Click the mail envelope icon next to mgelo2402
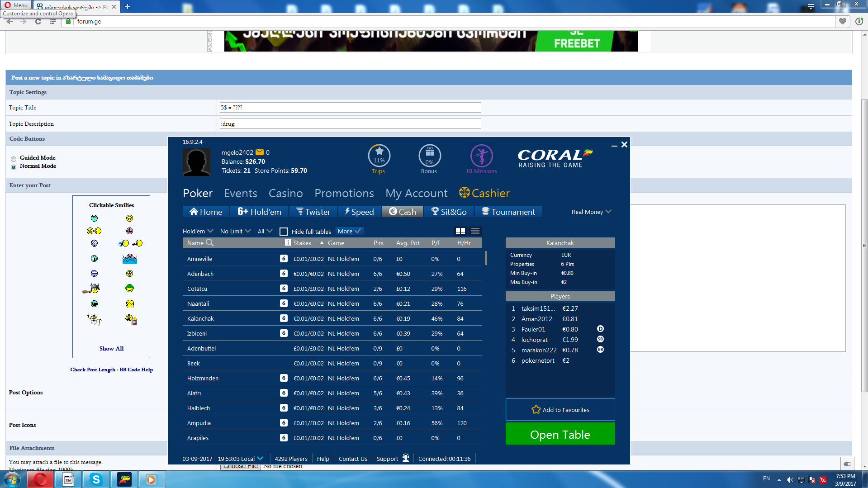This screenshot has width=868, height=488. 260,152
